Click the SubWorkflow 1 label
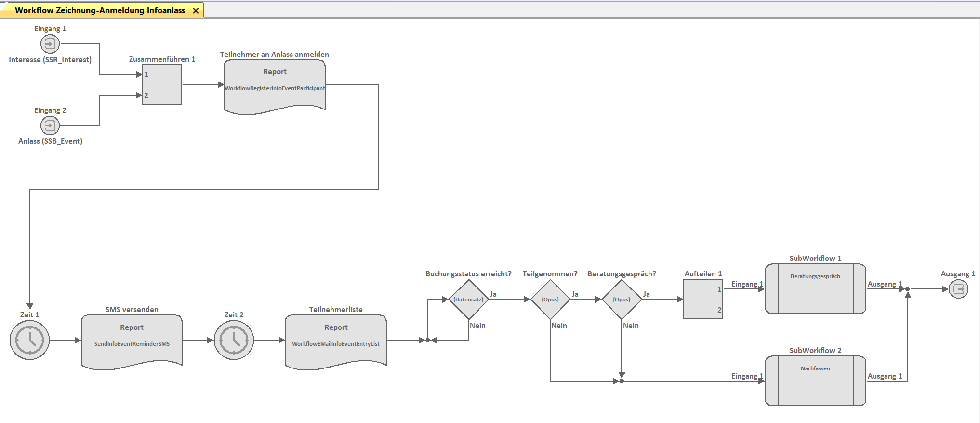The height and width of the screenshot is (423, 980). [815, 259]
